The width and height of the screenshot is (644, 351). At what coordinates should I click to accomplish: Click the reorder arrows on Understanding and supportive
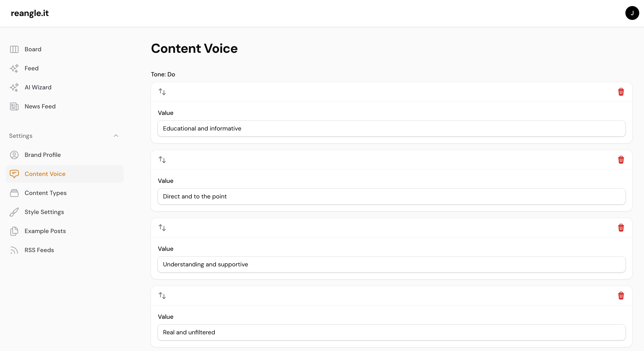162,227
